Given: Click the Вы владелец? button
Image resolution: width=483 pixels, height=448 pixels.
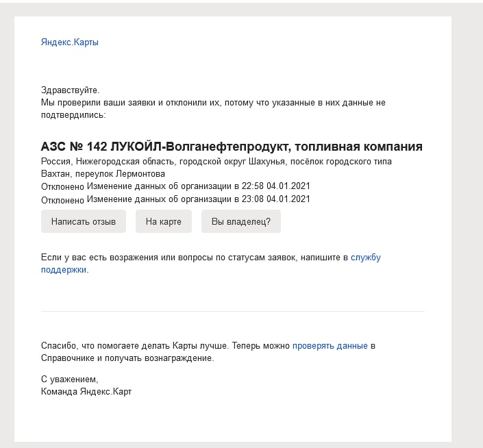Looking at the screenshot, I should [x=241, y=221].
